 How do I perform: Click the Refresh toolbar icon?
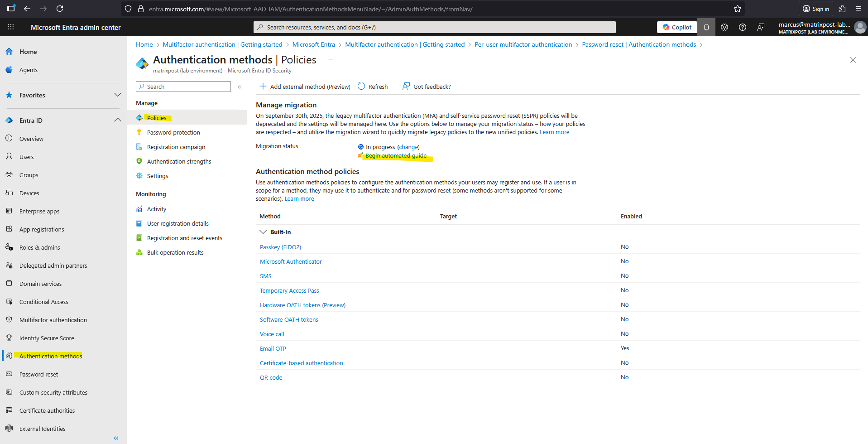(x=361, y=87)
